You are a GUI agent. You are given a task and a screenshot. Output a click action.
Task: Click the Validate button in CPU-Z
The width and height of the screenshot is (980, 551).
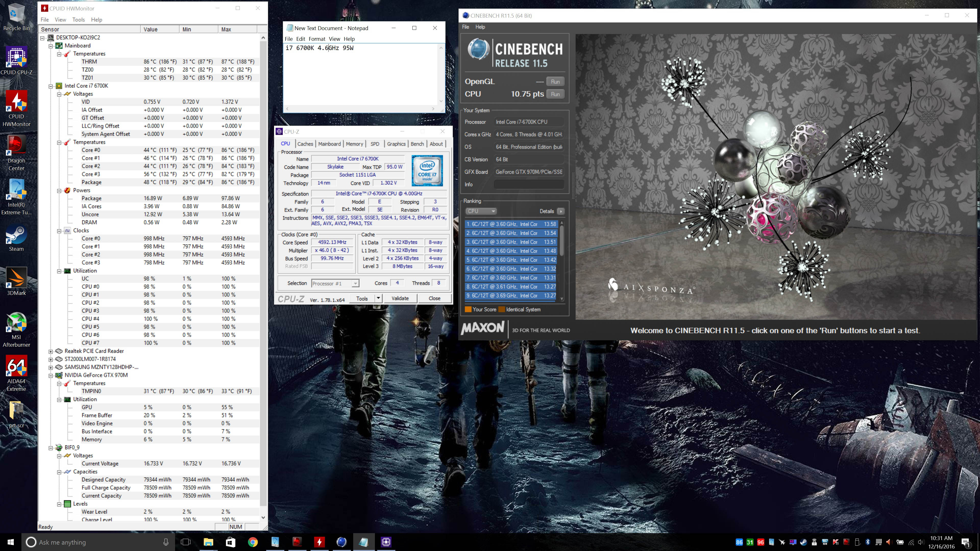400,298
